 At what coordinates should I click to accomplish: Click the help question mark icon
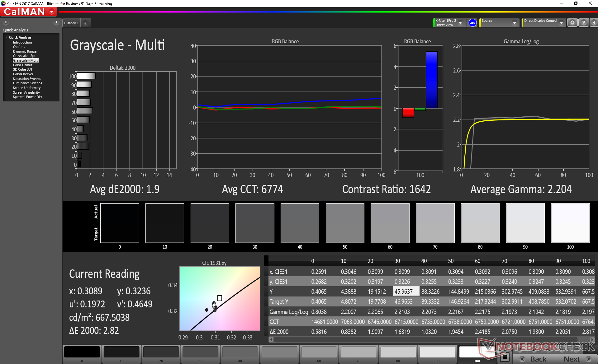[x=583, y=23]
